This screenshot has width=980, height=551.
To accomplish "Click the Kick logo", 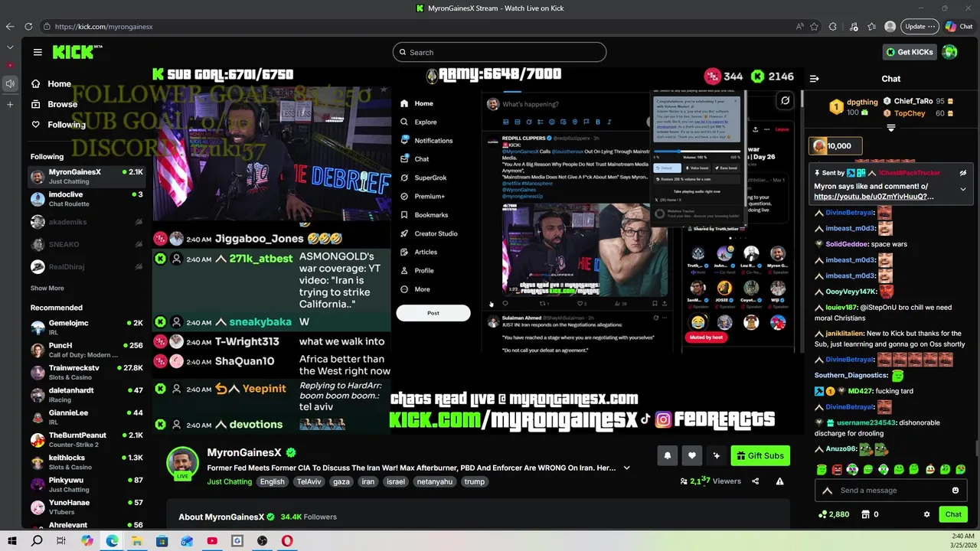I will coord(77,51).
